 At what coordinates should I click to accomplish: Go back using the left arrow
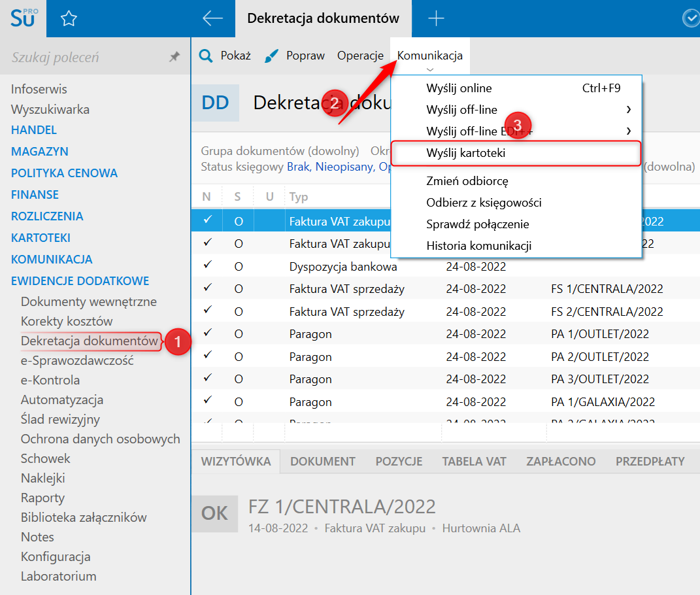coord(212,18)
